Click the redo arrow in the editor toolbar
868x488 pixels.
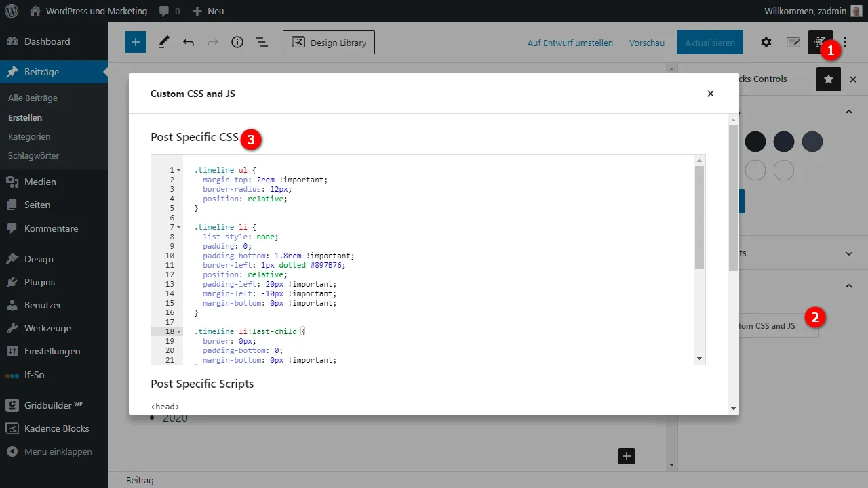click(213, 42)
